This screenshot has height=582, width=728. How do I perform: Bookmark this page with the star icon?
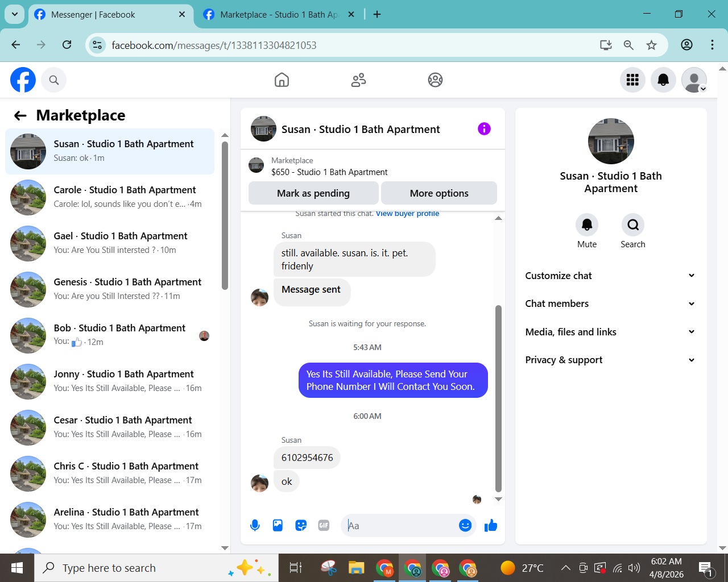click(x=651, y=45)
